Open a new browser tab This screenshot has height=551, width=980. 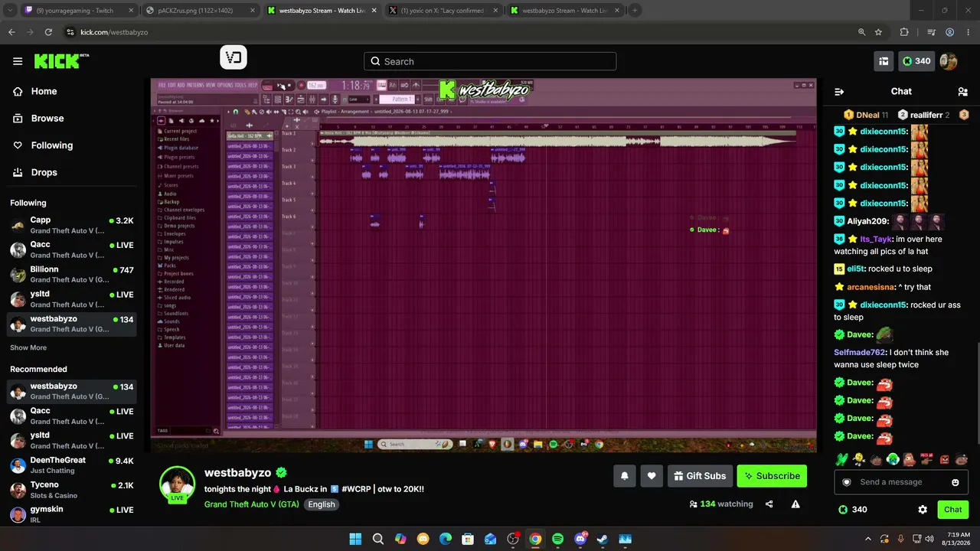[635, 11]
